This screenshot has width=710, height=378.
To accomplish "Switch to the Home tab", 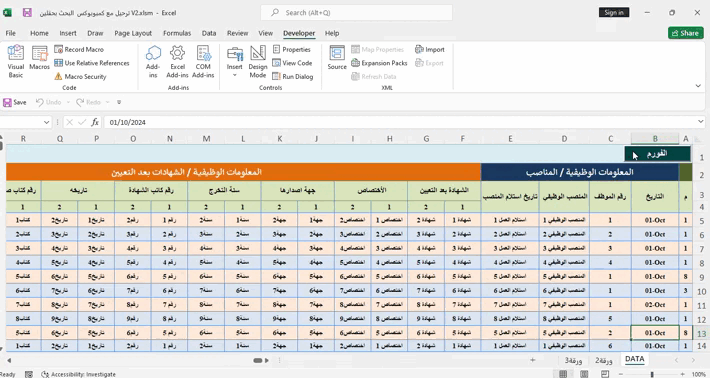I will 39,33.
